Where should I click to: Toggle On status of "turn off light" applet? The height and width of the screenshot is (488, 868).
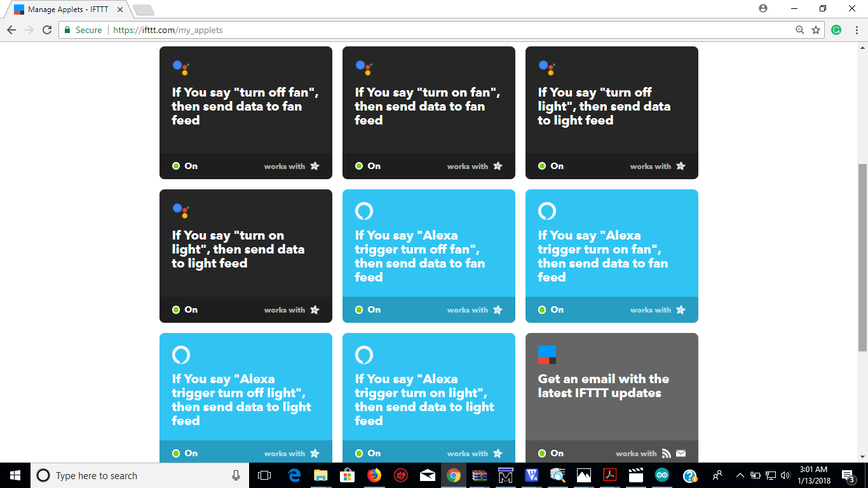click(x=551, y=166)
